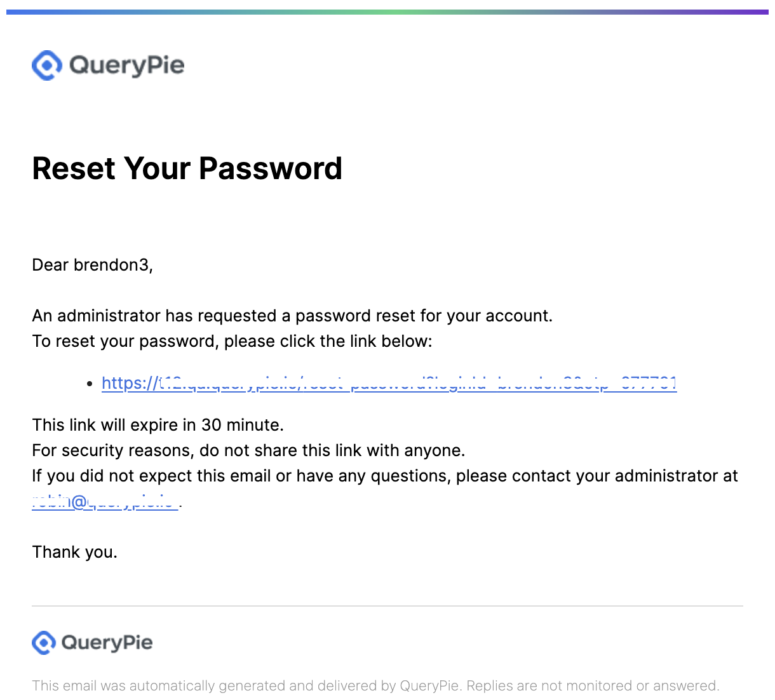Viewport: 775px width, 700px height.
Task: Click the QueryPie wordmark in header
Action: [x=126, y=65]
